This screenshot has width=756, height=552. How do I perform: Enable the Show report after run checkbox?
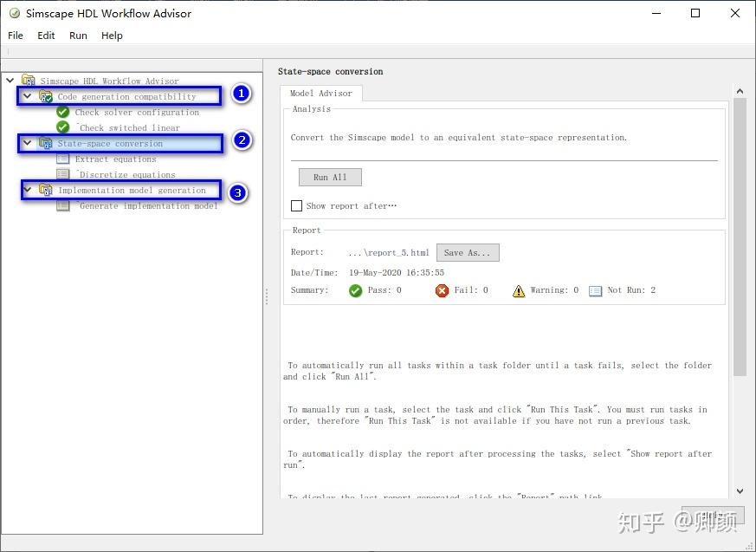[x=296, y=205]
